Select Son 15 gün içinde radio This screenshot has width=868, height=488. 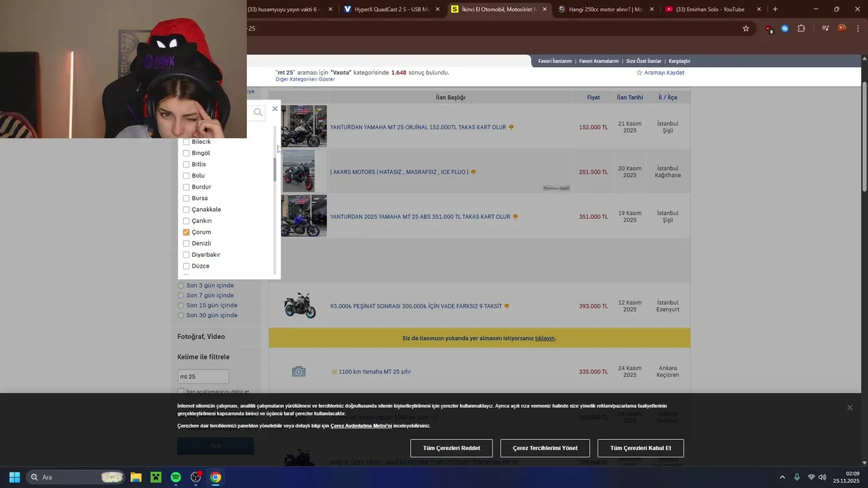click(x=181, y=306)
